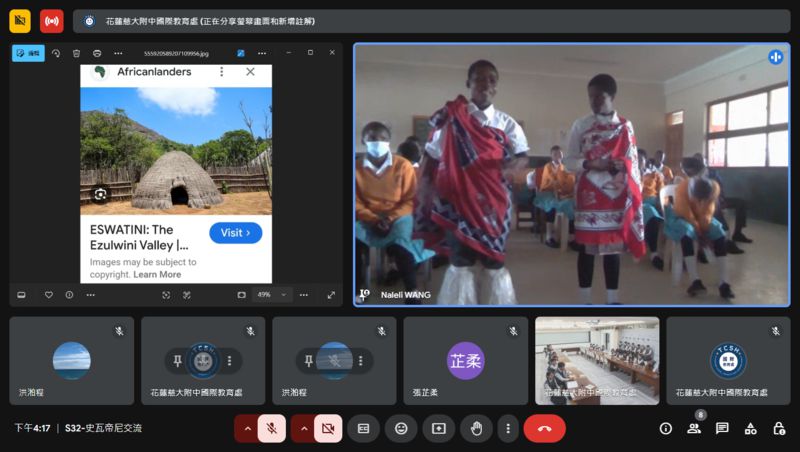Open the activities panel

750,428
